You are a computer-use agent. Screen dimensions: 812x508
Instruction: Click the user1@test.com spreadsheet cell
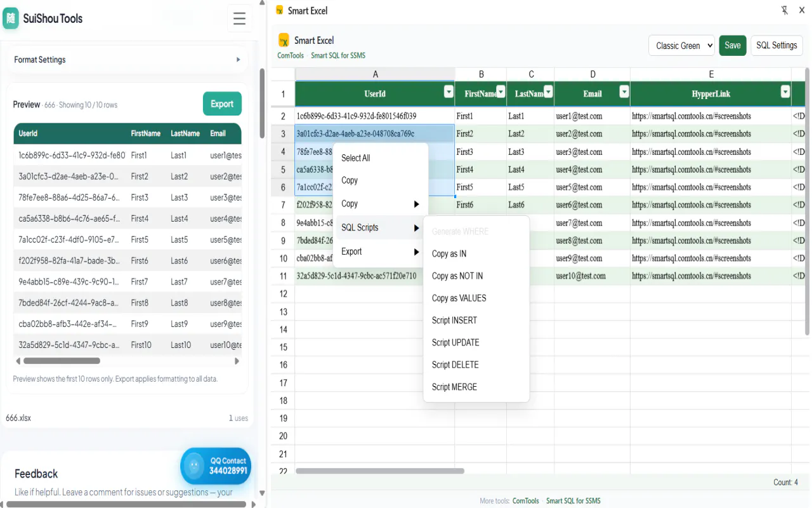[592, 116]
